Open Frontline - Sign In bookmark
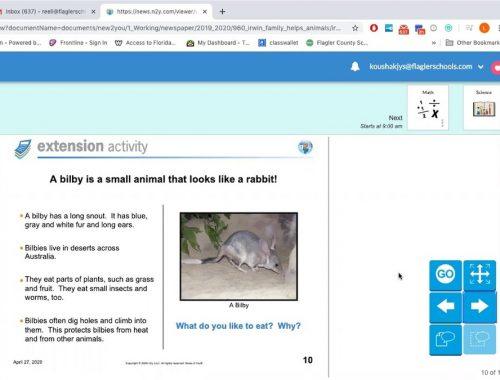The width and height of the screenshot is (500, 380). pyautogui.click(x=78, y=43)
